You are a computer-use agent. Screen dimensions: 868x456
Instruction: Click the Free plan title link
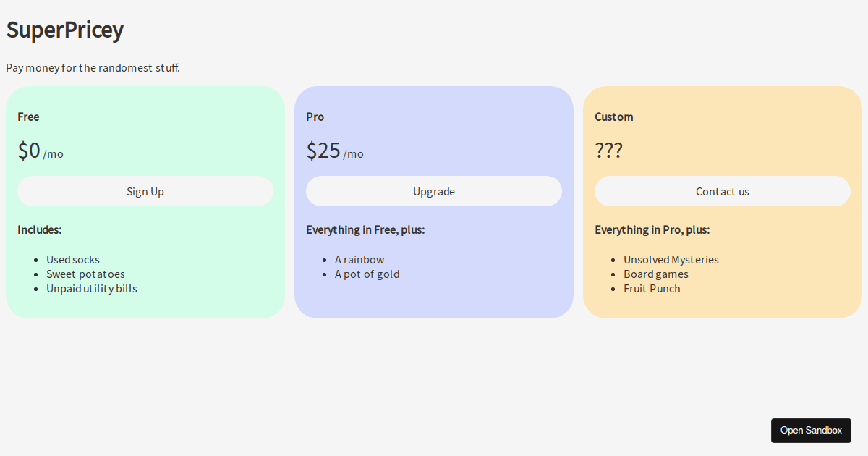point(28,117)
